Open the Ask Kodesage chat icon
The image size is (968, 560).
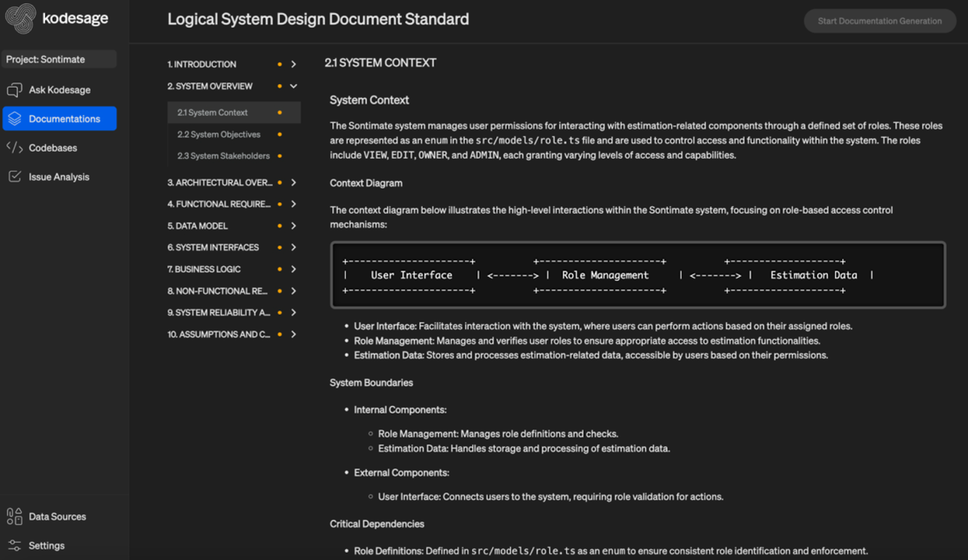[15, 90]
